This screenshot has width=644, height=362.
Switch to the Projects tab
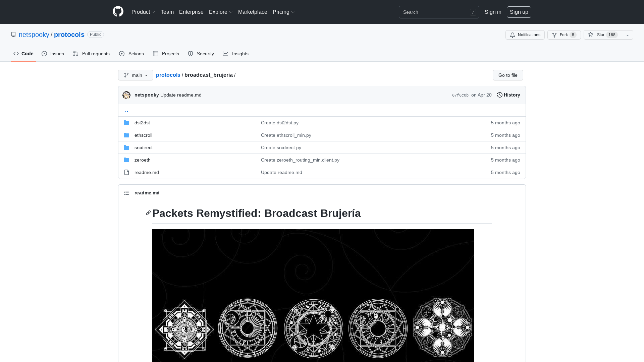[x=166, y=54]
